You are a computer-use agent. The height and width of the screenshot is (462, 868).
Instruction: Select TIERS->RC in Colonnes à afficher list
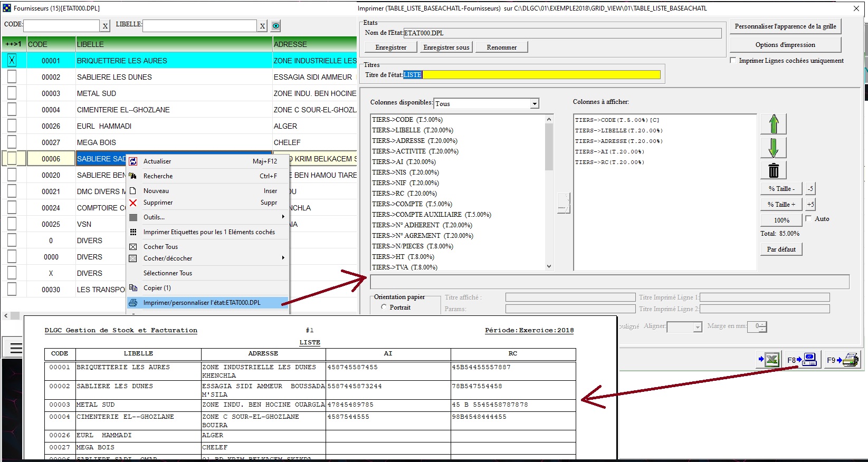[x=609, y=162]
